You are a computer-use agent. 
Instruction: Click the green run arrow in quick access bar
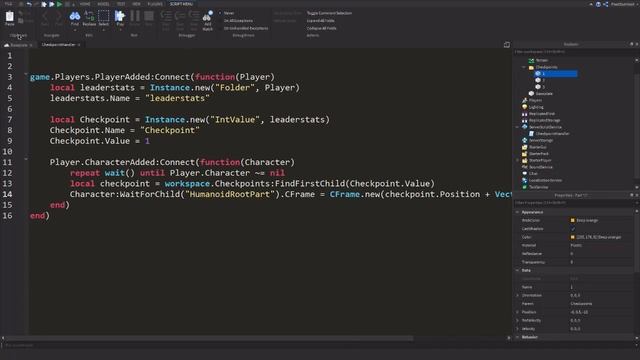click(x=60, y=4)
